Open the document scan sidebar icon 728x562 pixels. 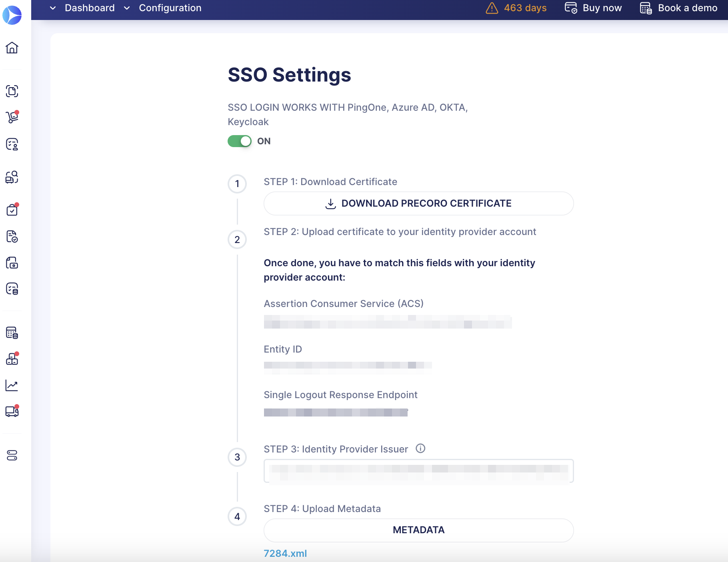coord(12,91)
